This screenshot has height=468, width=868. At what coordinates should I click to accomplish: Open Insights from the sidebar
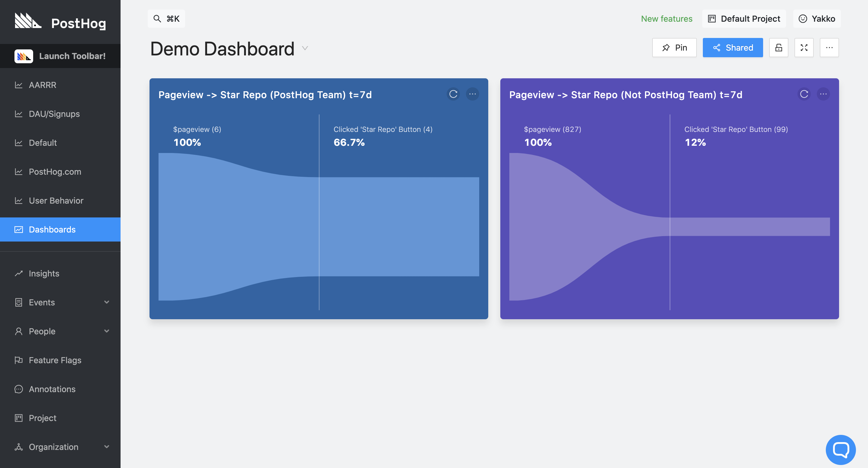pyautogui.click(x=44, y=273)
